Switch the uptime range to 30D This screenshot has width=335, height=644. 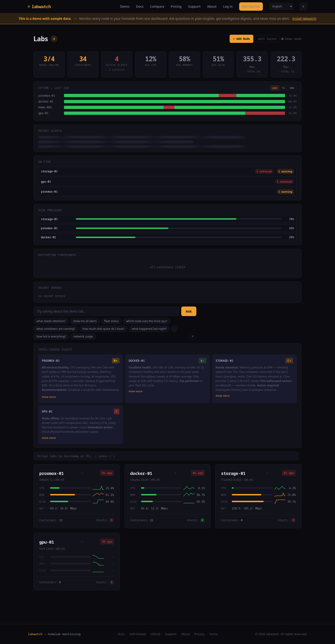[x=291, y=88]
